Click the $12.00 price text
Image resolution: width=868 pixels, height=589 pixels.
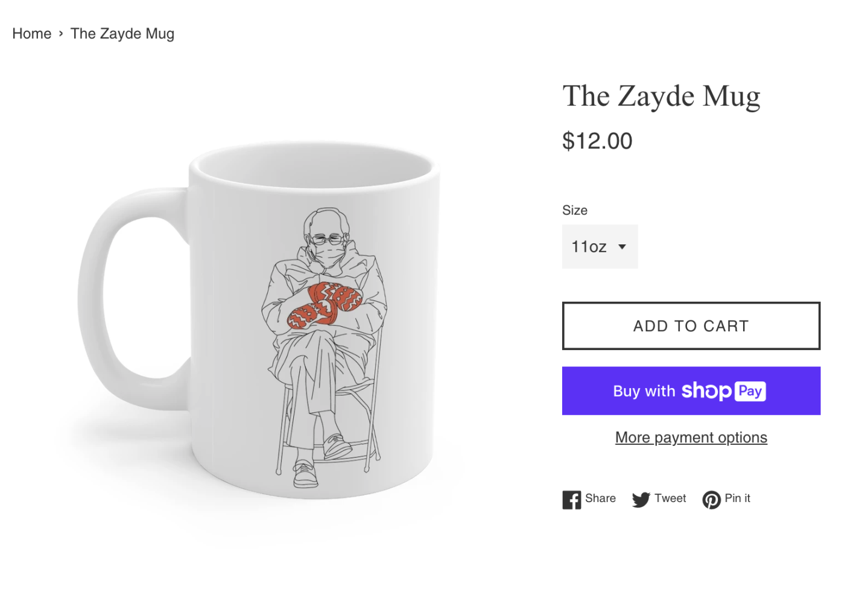click(x=597, y=141)
